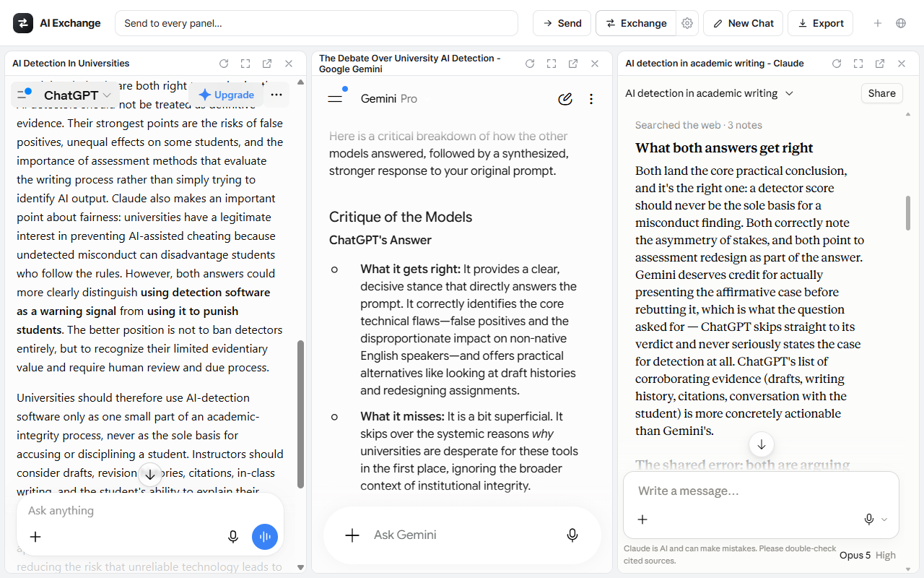Image resolution: width=924 pixels, height=578 pixels.
Task: Click the 'Ask Gemini' input field
Action: pyautogui.click(x=462, y=535)
